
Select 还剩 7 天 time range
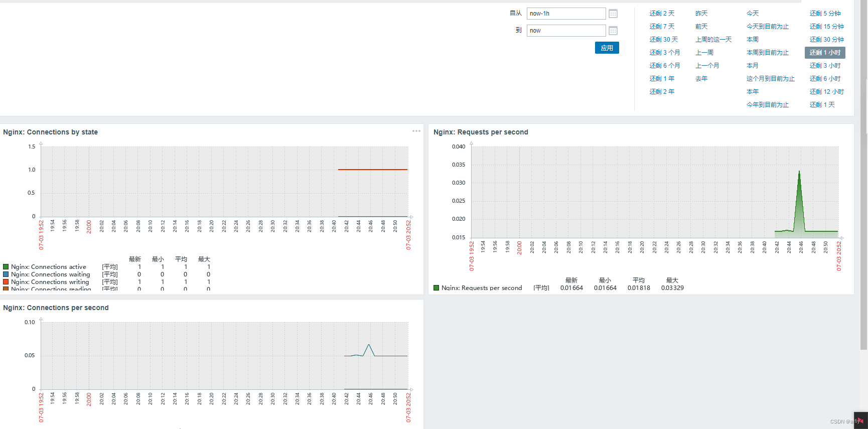(662, 27)
